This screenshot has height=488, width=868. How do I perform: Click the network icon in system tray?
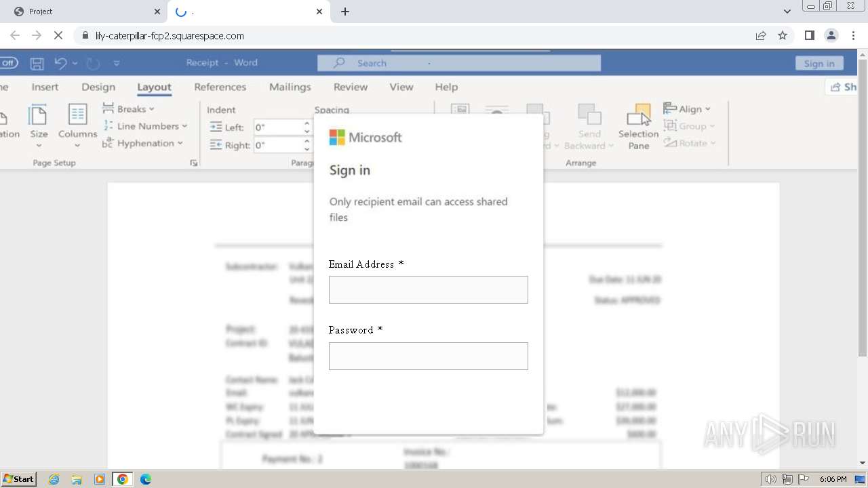[x=787, y=479]
